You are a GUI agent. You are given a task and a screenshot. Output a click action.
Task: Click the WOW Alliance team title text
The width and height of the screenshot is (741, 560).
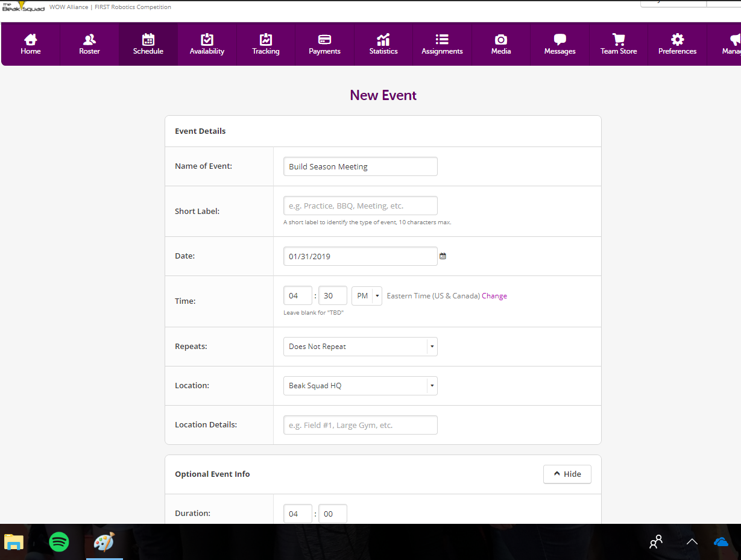click(110, 7)
